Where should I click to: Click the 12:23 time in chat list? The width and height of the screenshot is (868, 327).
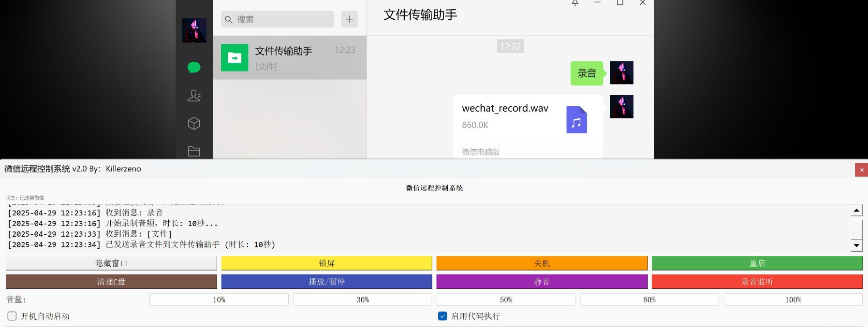click(345, 50)
